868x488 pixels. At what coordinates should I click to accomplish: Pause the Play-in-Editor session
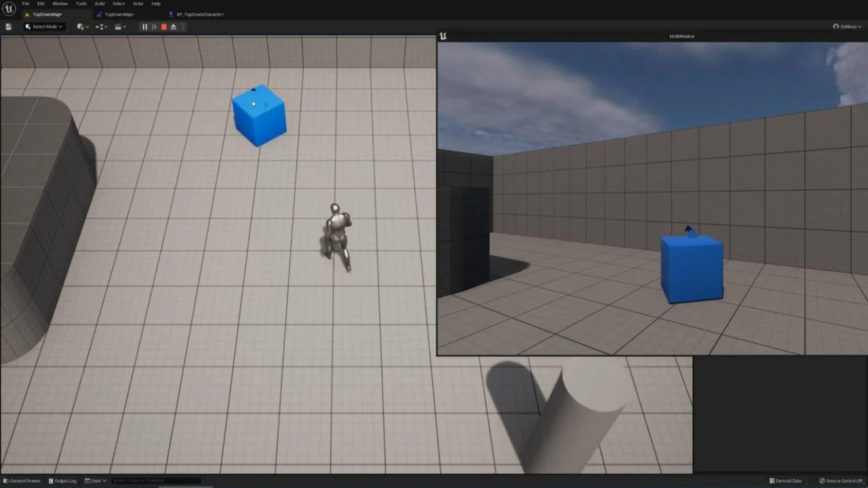pyautogui.click(x=144, y=26)
